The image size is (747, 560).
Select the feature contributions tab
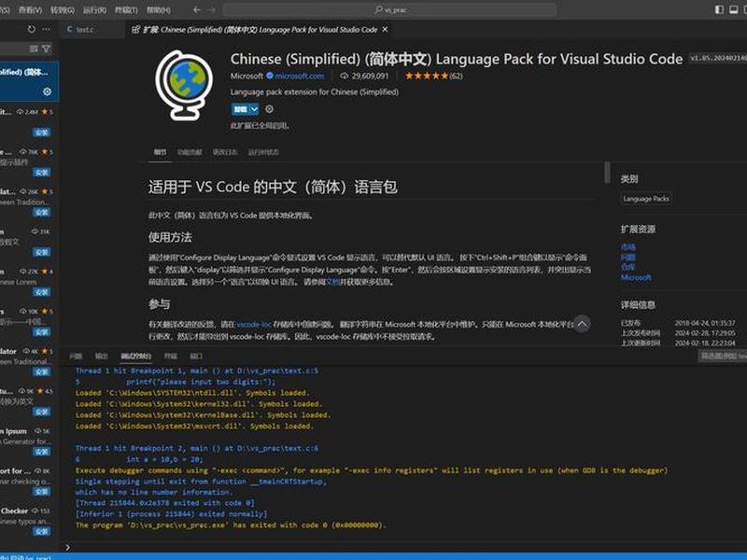(190, 152)
